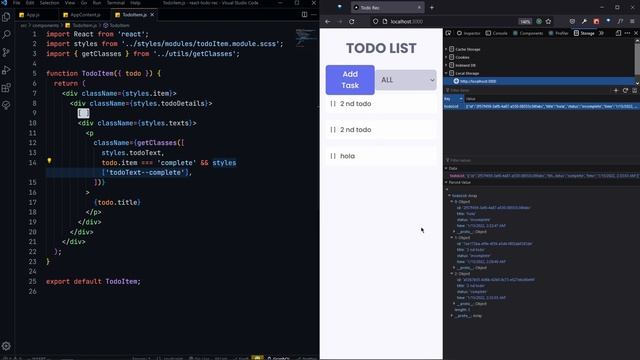Click the Key column header

pyautogui.click(x=453, y=99)
